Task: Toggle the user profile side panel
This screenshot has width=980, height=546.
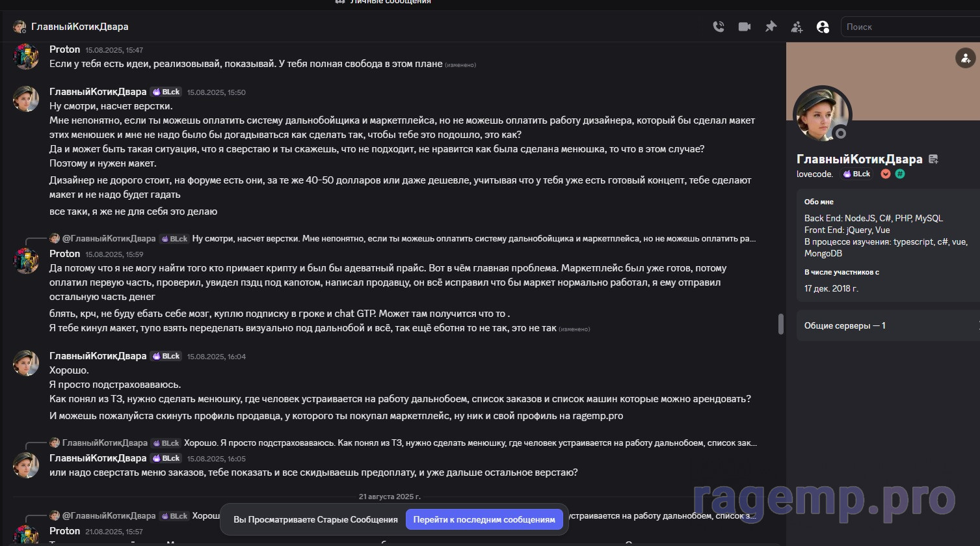Action: pos(823,27)
